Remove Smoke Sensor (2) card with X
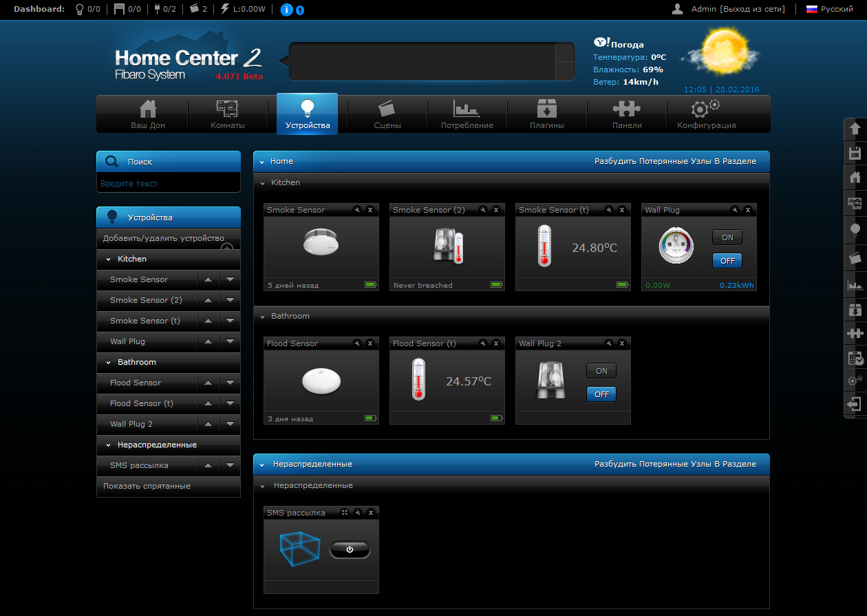Viewport: 867px width, 616px height. pos(496,210)
